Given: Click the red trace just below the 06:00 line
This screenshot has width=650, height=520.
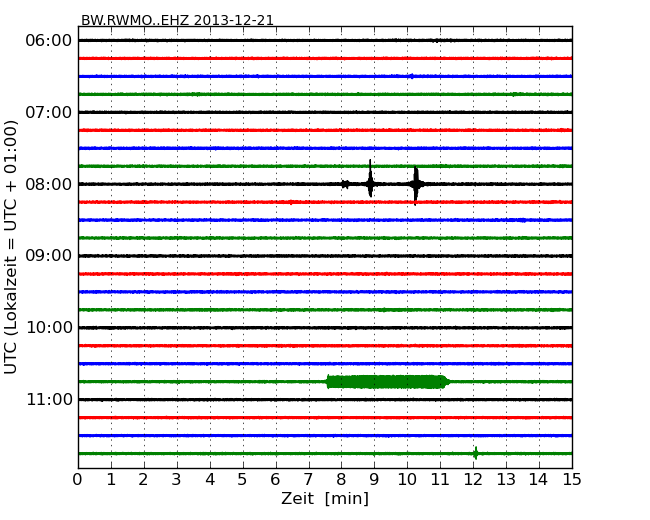Looking at the screenshot, I should pos(325,58).
